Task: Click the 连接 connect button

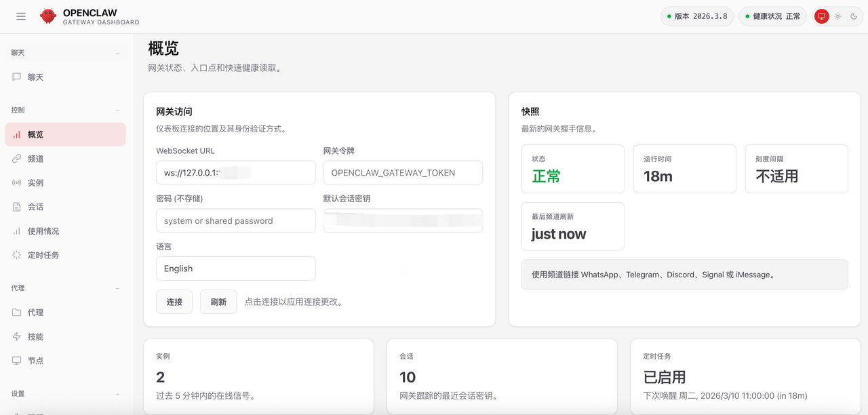Action: pyautogui.click(x=174, y=302)
